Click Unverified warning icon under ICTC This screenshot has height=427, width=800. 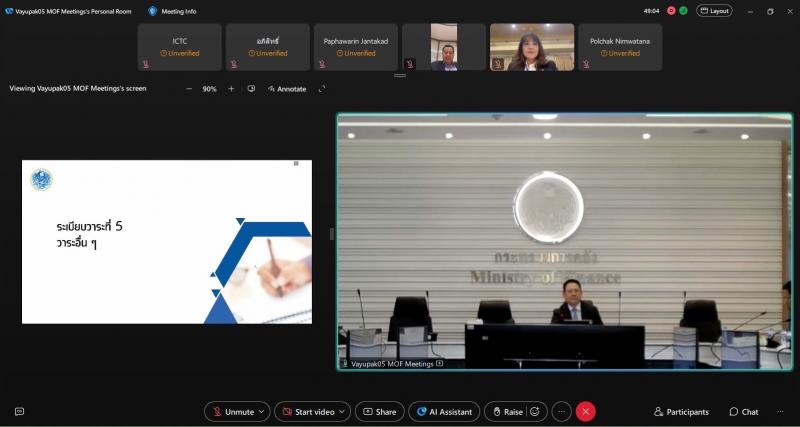click(163, 53)
